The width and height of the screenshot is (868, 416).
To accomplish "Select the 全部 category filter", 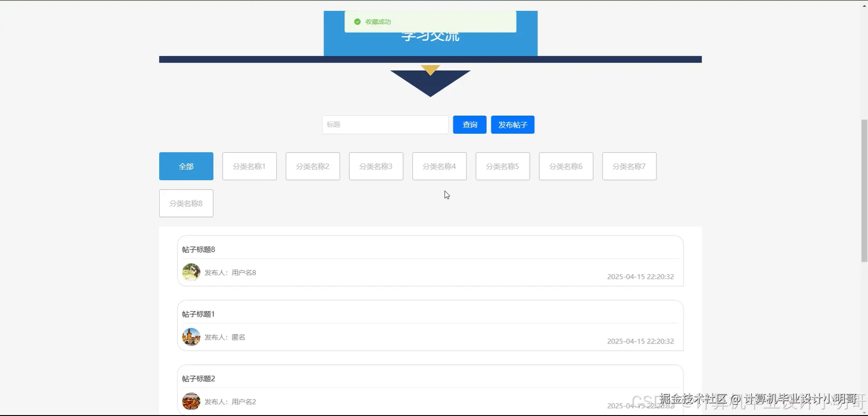I will pos(186,166).
